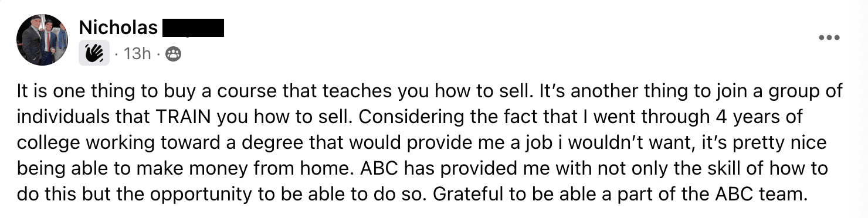Click the blacked-out last name block
The height and width of the screenshot is (218, 868).
click(x=192, y=28)
